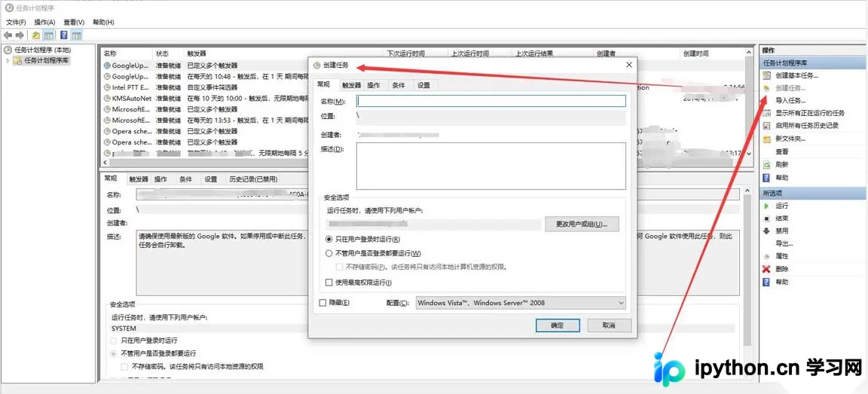Select 任务计划程序 (本地) tree root
Viewport: 868px width, 394px height.
[42, 50]
